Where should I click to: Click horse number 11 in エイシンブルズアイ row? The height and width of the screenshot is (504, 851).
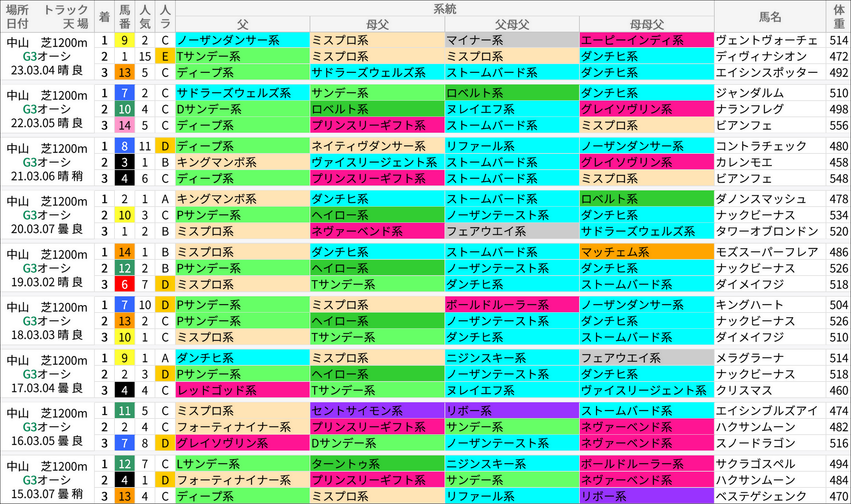coord(125,411)
